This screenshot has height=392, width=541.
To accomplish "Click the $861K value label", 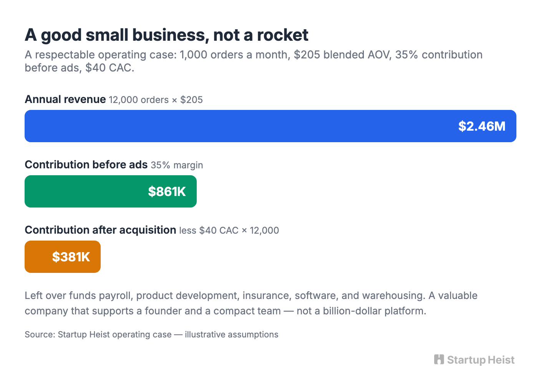I will (x=167, y=191).
